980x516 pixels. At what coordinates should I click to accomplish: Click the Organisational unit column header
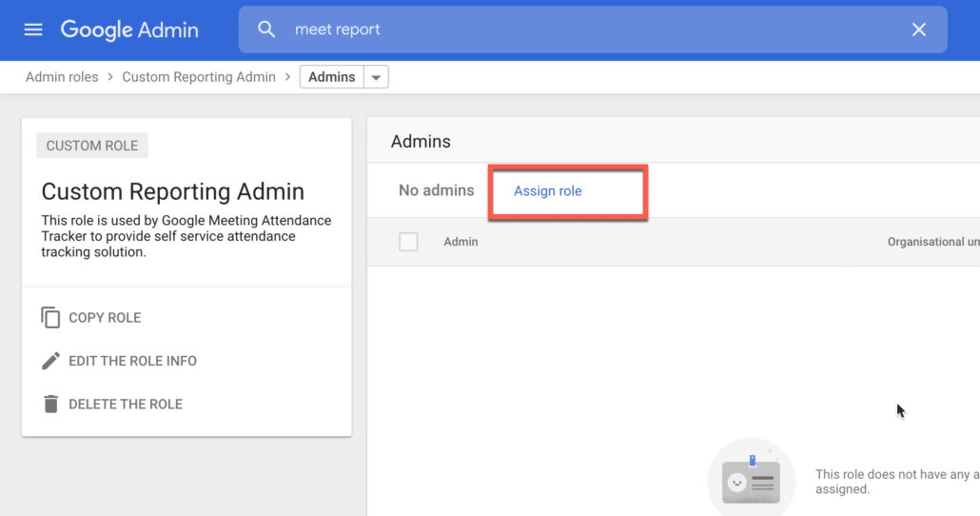coord(933,242)
